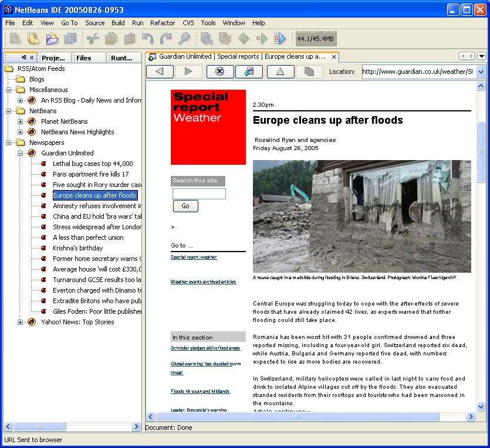This screenshot has width=490, height=448.
Task: Open the CVS menu
Action: (188, 23)
